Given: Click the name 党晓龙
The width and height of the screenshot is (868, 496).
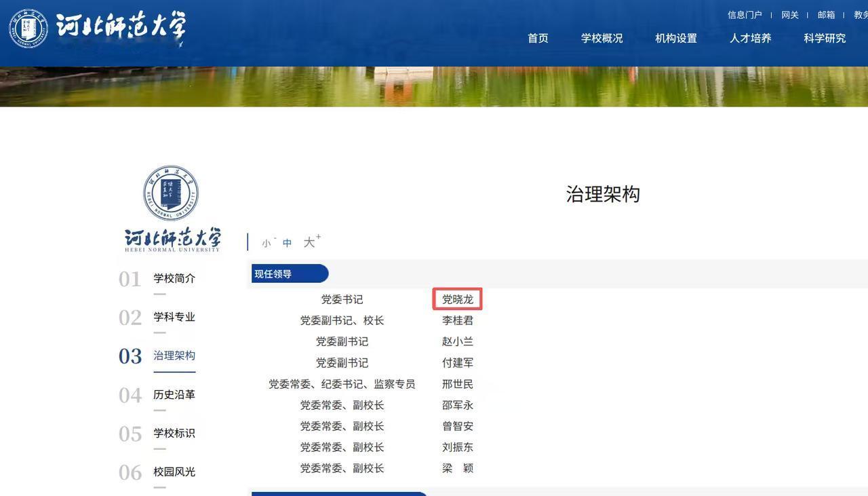Looking at the screenshot, I should 458,299.
